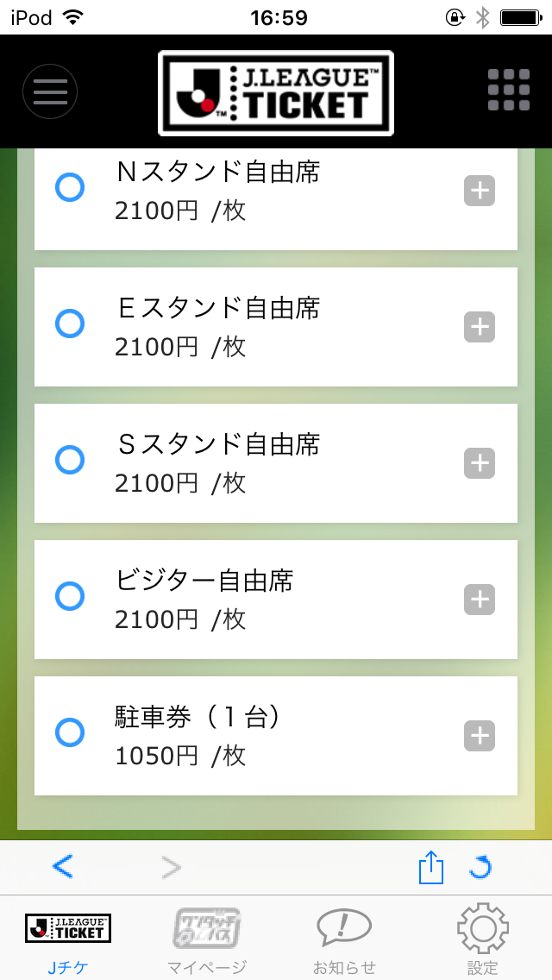Tap the J.LEAGUE TICKET header logo

click(x=276, y=93)
